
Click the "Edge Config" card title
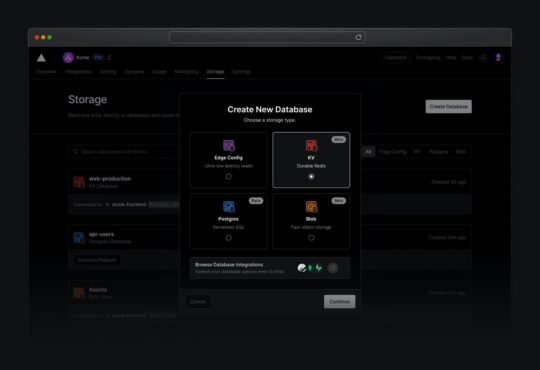[x=228, y=158]
